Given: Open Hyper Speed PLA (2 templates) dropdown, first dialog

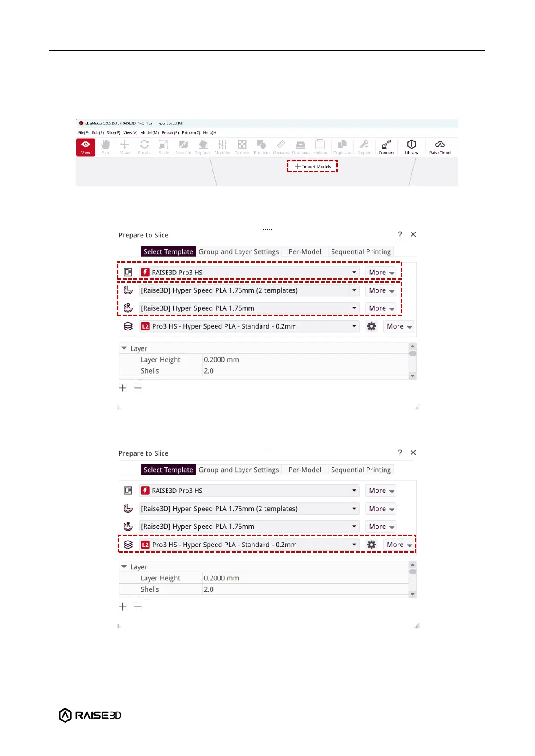Looking at the screenshot, I should point(249,290).
